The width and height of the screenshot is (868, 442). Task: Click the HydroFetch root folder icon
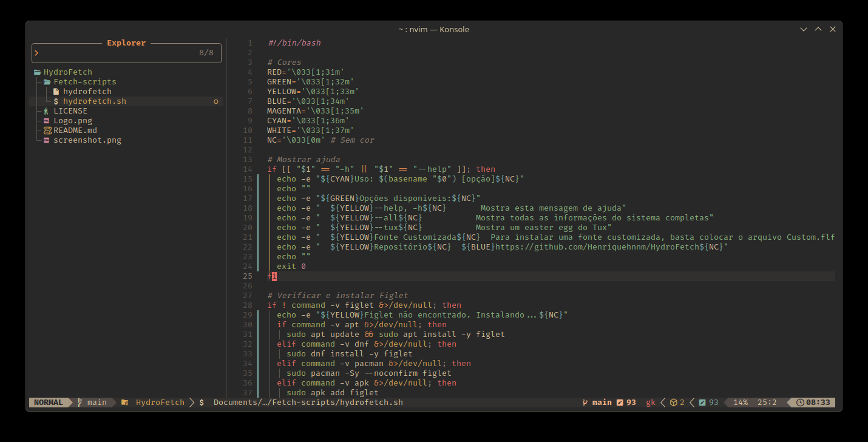[38, 72]
